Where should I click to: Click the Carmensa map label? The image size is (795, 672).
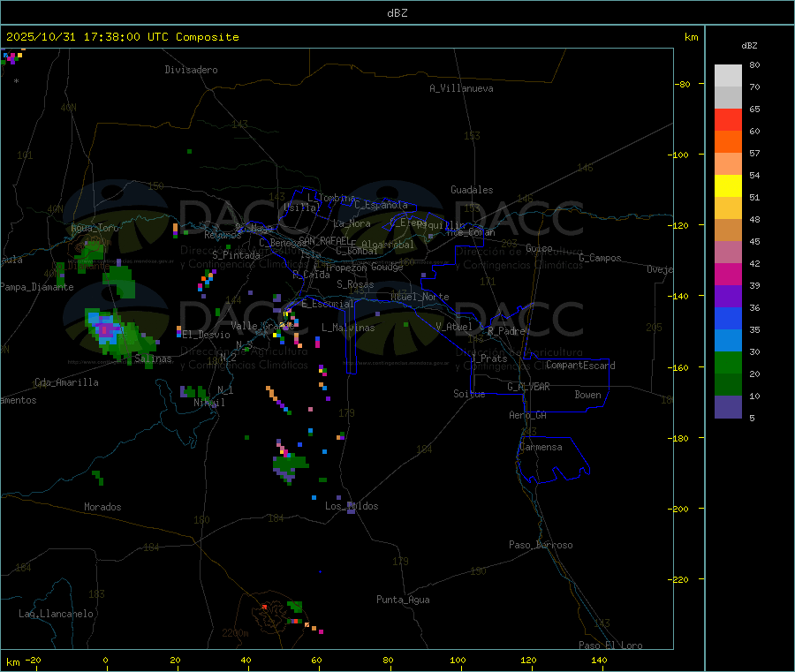pyautogui.click(x=541, y=447)
